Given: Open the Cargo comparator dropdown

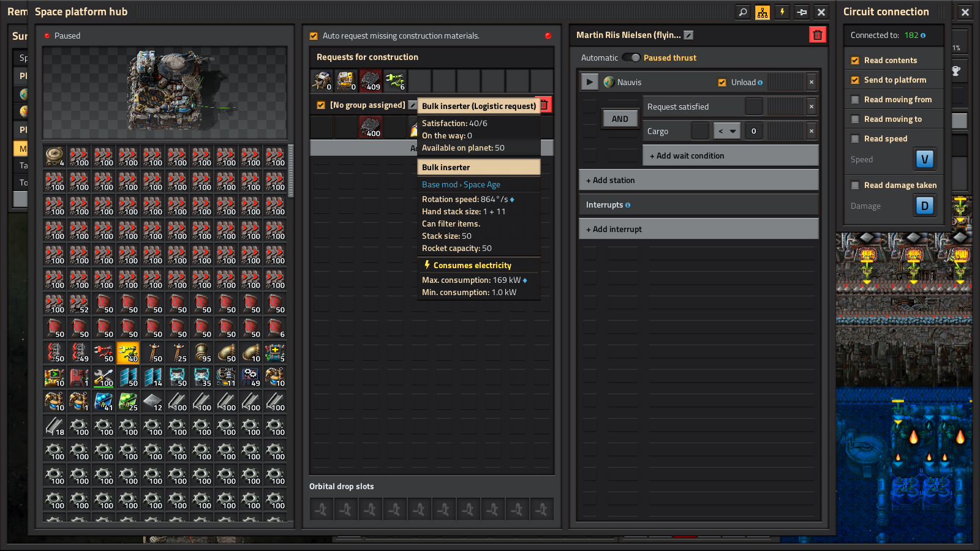Looking at the screenshot, I should coord(726,131).
